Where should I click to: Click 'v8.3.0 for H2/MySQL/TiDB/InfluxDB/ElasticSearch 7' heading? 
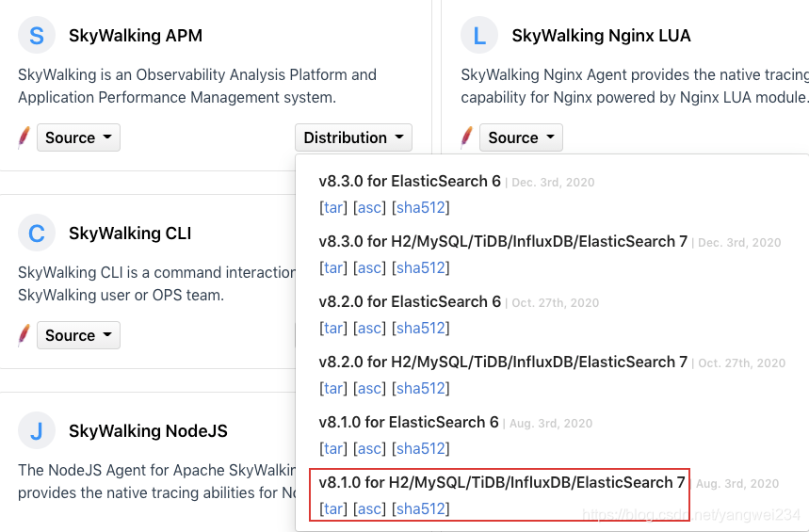point(503,241)
